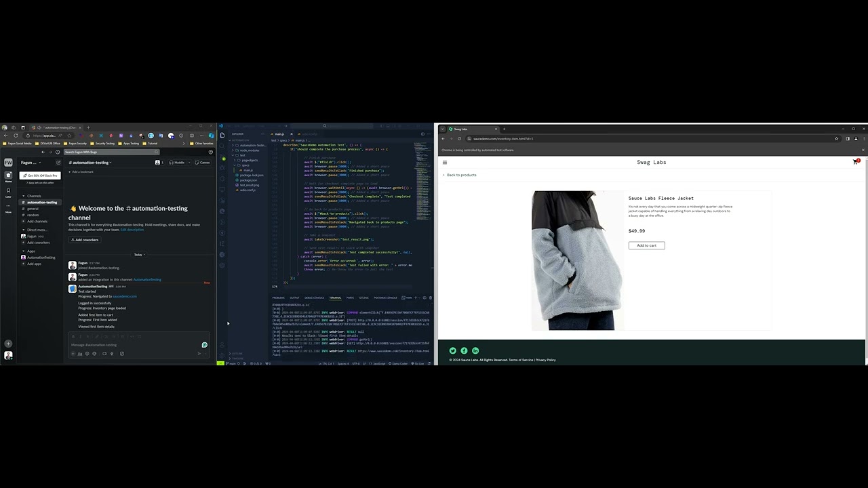This screenshot has width=868, height=488.
Task: Open the Canvas button
Action: 203,163
